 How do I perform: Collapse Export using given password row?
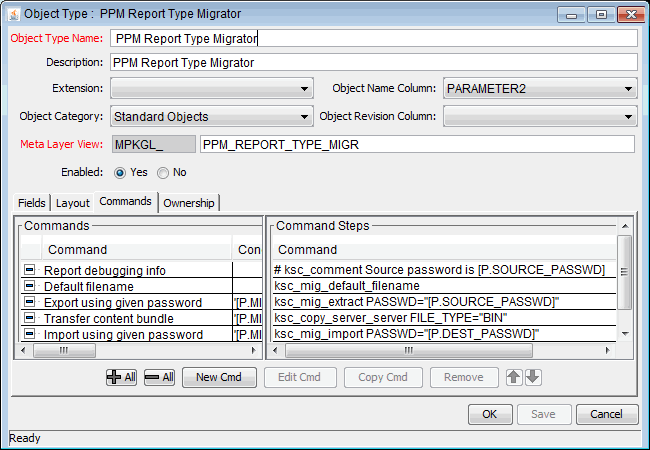(x=29, y=303)
